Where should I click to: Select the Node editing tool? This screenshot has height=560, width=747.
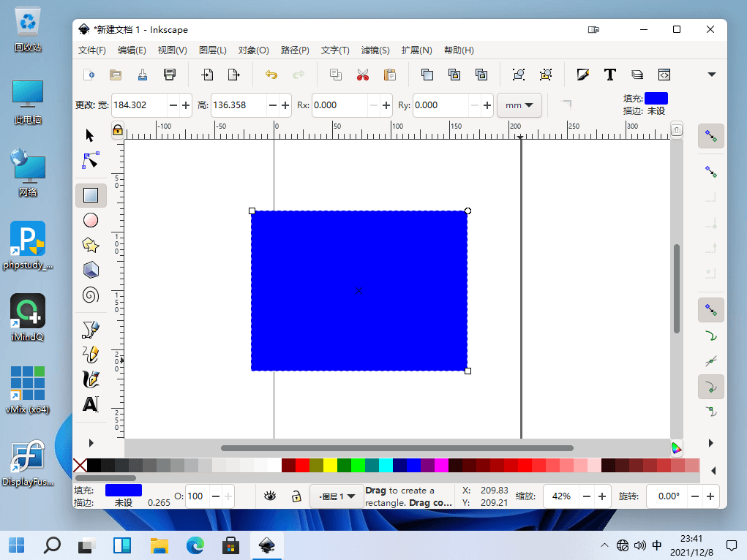[x=91, y=161]
